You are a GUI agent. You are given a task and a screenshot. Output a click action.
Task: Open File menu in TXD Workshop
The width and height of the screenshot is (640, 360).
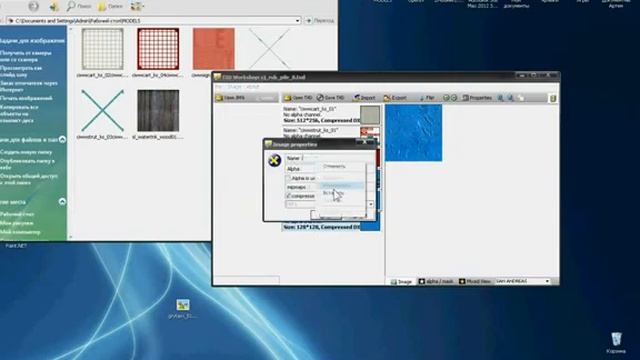pos(218,87)
